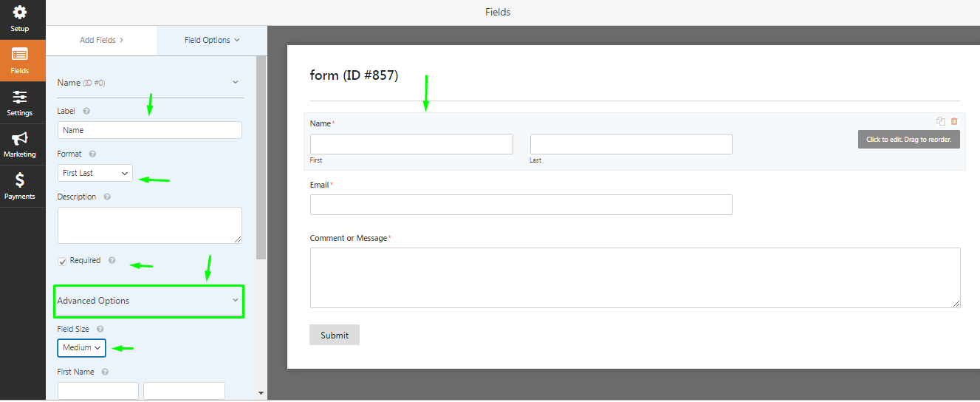The image size is (980, 402).
Task: Click the 'Email' field label in preview
Action: (320, 185)
